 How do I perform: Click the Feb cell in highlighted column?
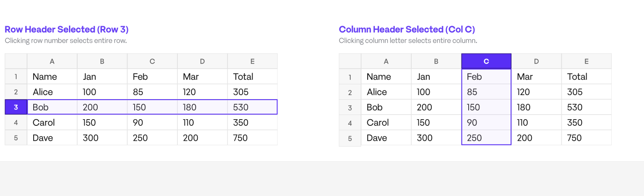click(x=486, y=76)
